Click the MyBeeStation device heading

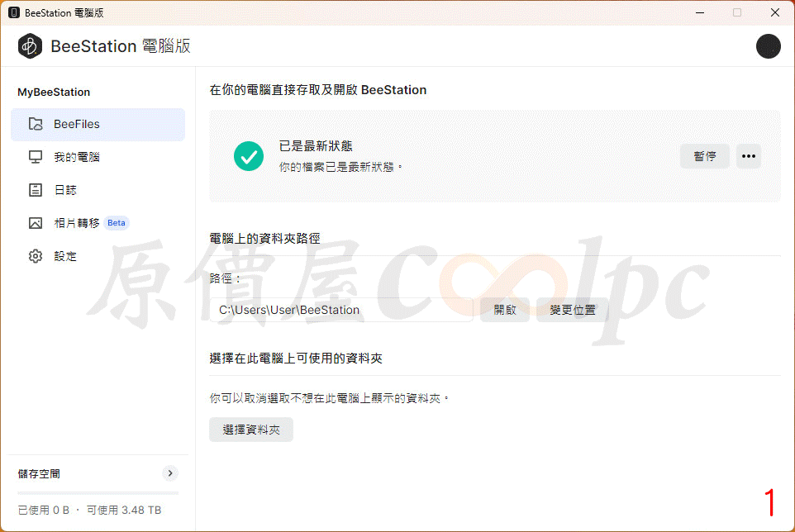click(x=54, y=93)
